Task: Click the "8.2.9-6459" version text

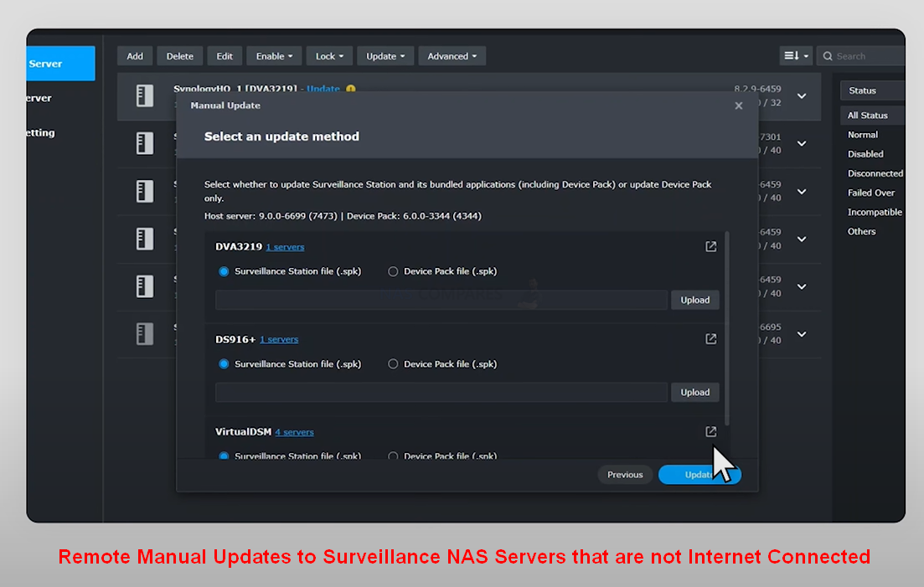Action: (x=758, y=89)
